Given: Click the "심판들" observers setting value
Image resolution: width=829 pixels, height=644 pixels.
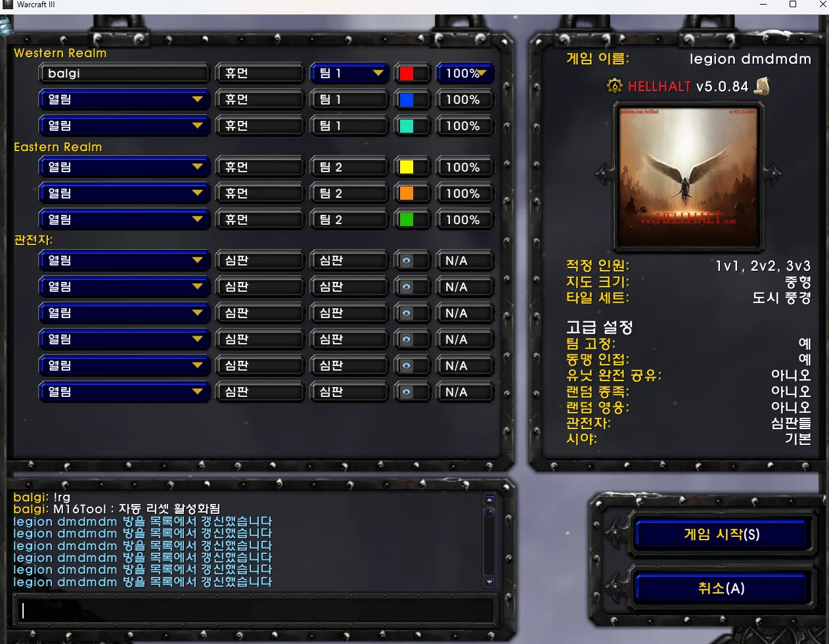Looking at the screenshot, I should (792, 423).
